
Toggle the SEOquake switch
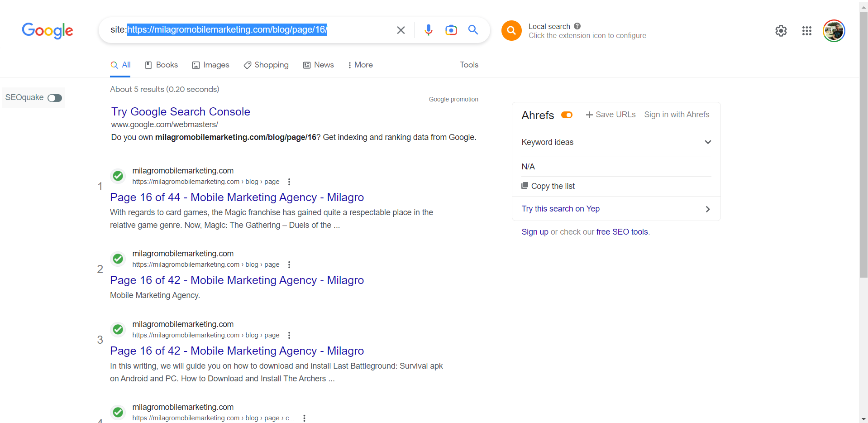[x=55, y=98]
